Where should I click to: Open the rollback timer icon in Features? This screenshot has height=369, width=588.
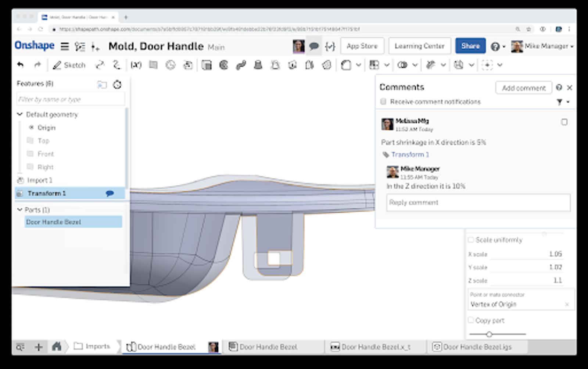[x=117, y=85]
